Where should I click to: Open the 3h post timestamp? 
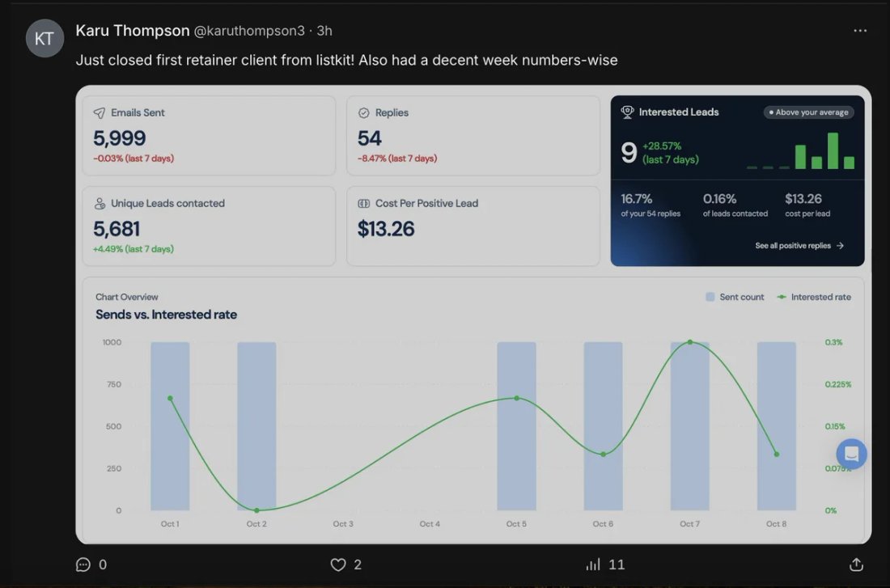[x=324, y=32]
